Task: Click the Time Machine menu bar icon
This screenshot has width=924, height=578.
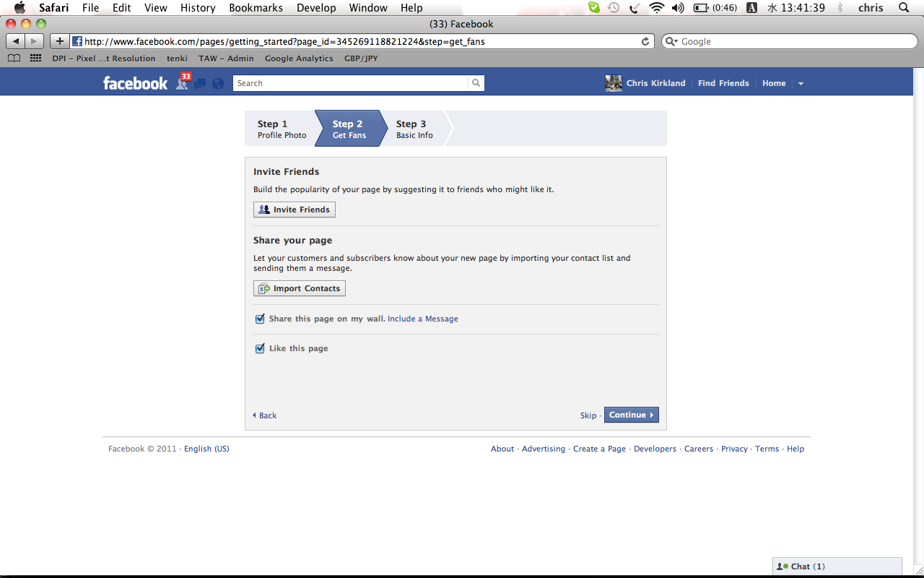Action: pos(614,7)
